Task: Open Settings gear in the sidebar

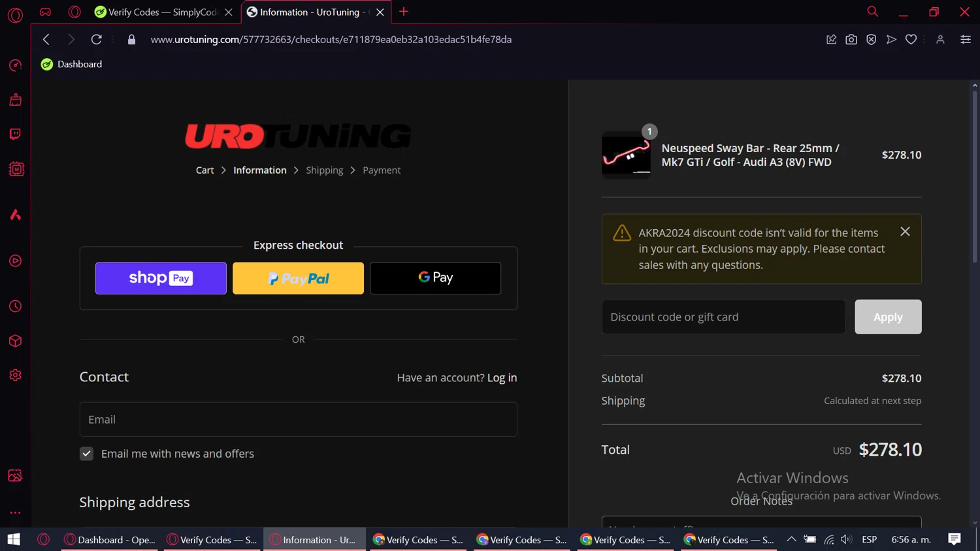Action: [x=15, y=375]
